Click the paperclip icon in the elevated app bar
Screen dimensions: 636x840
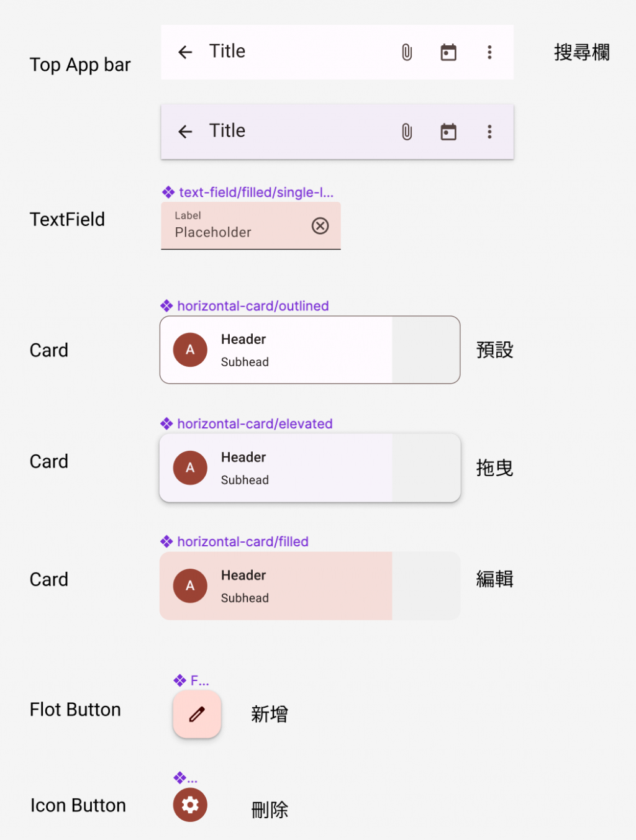[407, 132]
